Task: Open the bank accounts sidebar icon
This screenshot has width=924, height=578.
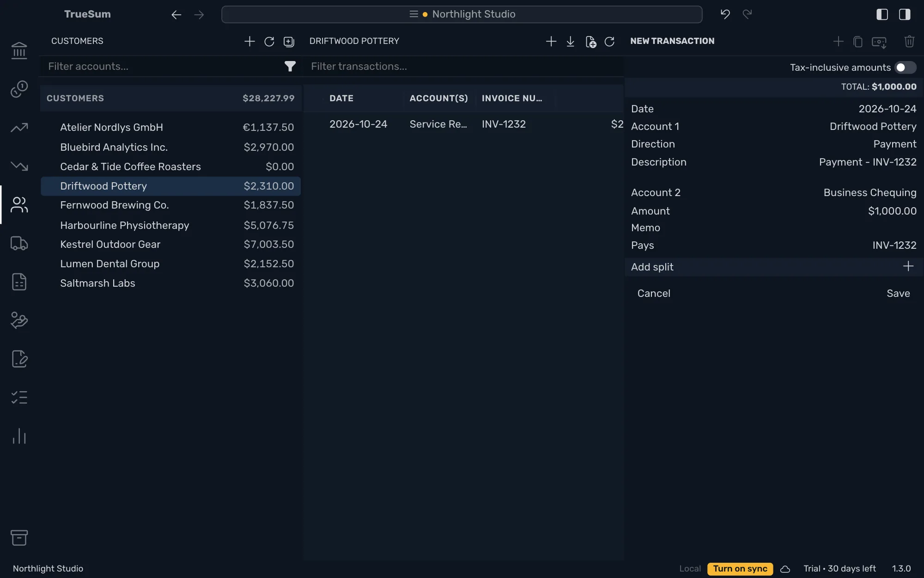Action: coord(19,50)
